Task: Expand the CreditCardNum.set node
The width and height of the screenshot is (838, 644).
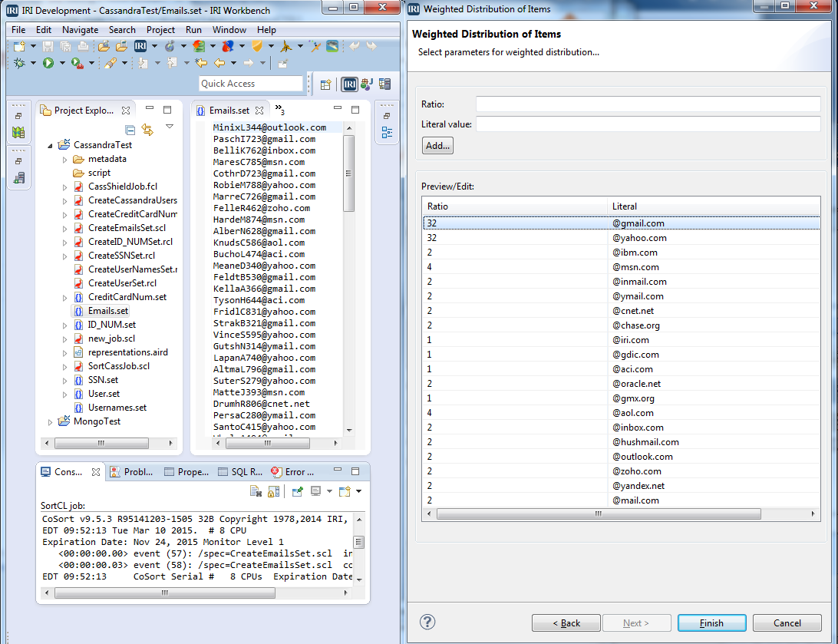Action: [x=64, y=298]
